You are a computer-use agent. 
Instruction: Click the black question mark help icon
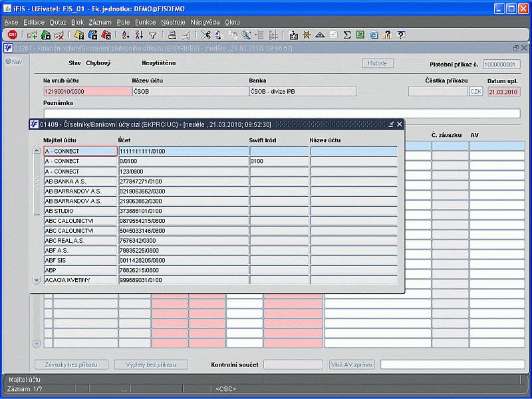(401, 35)
